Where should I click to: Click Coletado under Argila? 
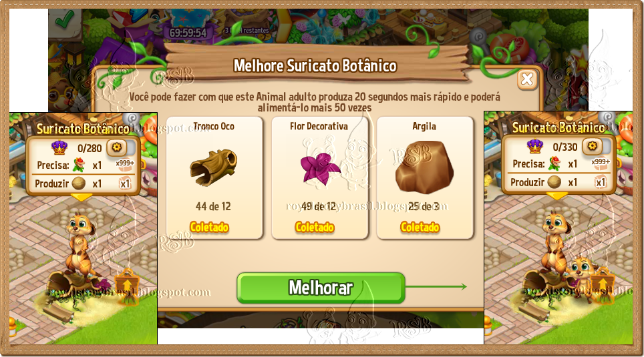coord(420,227)
